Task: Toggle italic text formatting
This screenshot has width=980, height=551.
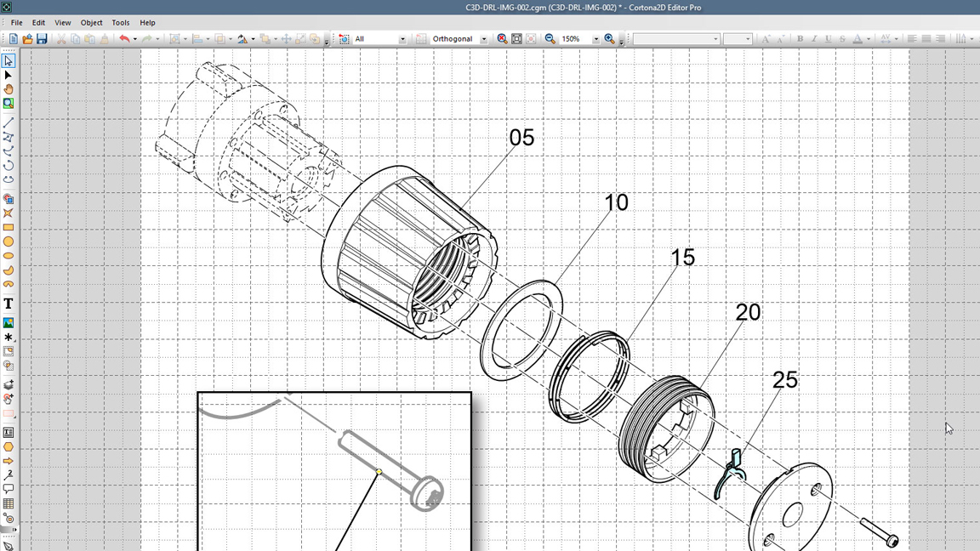Action: pyautogui.click(x=814, y=39)
